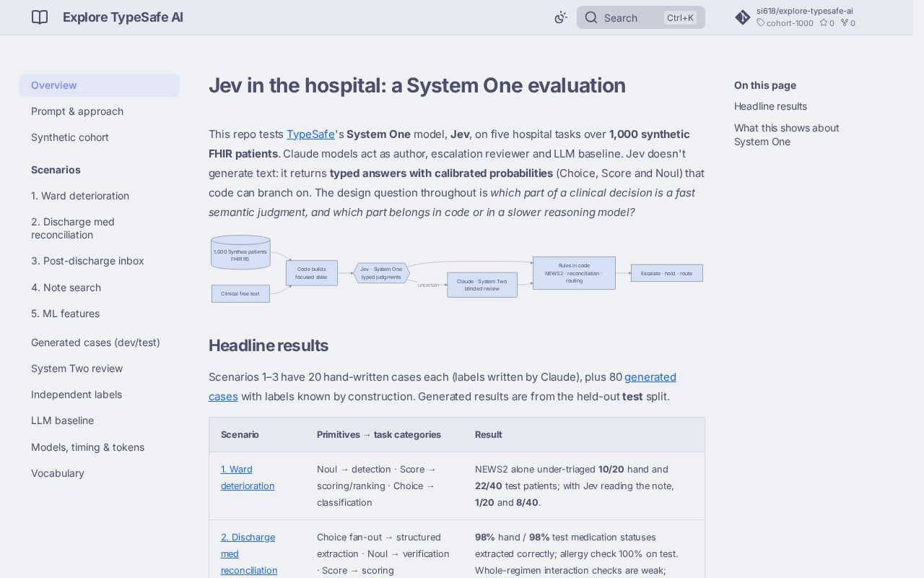Screen dimensions: 924x578
Task: Click the Scenario table column header
Action: (240, 435)
